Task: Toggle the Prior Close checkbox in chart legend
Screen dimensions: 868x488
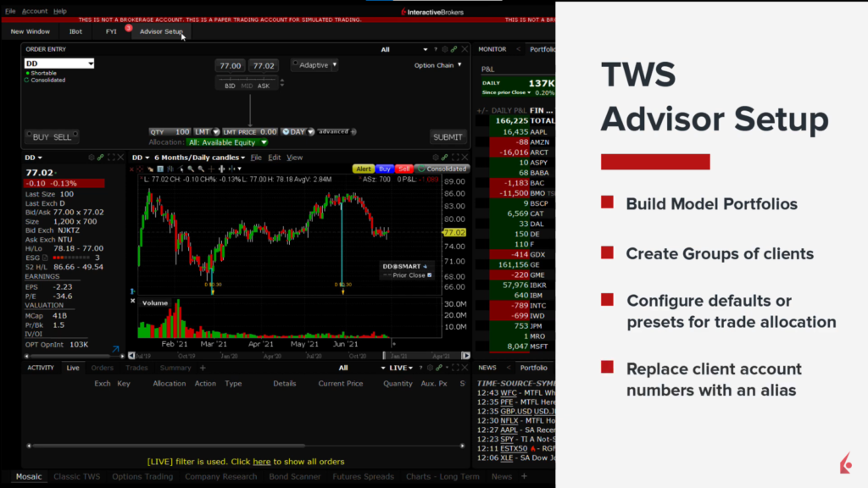Action: point(429,275)
